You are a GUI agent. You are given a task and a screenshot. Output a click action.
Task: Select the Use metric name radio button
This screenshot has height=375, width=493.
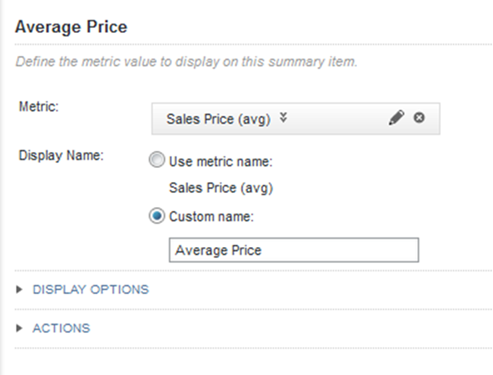click(157, 160)
